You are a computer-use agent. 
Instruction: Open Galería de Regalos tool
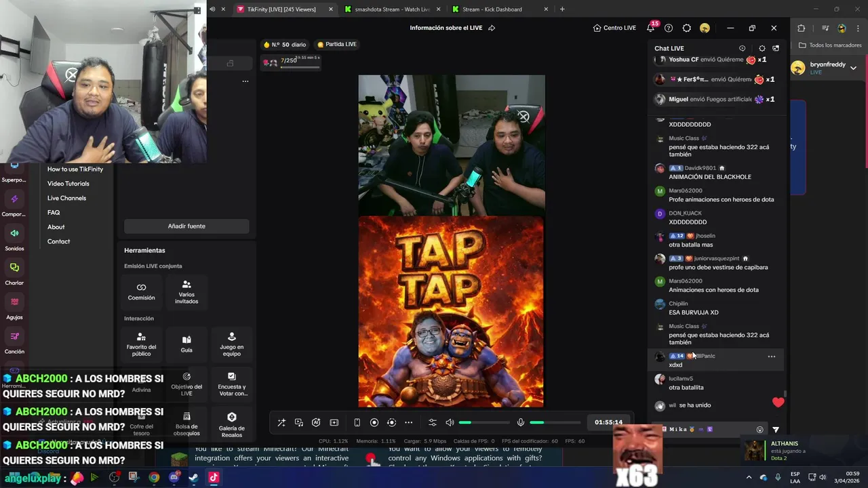(232, 424)
